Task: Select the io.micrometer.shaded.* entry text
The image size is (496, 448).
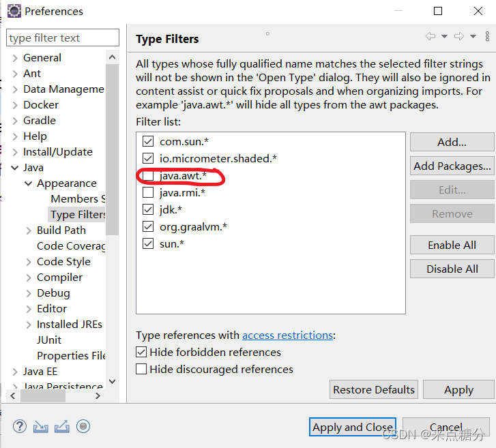Action: point(218,158)
